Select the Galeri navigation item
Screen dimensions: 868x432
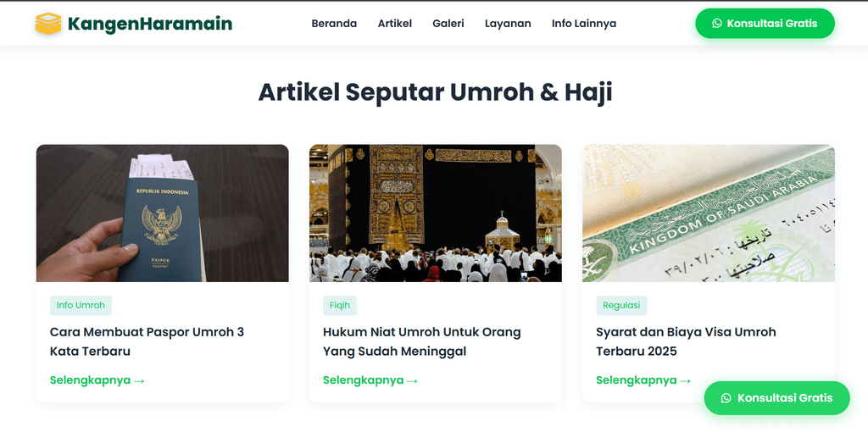pos(448,24)
